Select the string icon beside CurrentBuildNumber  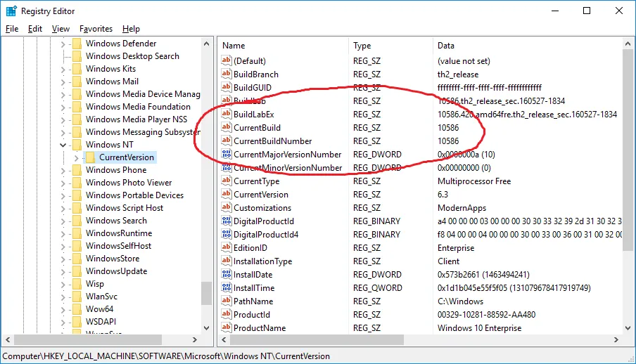[x=227, y=141]
